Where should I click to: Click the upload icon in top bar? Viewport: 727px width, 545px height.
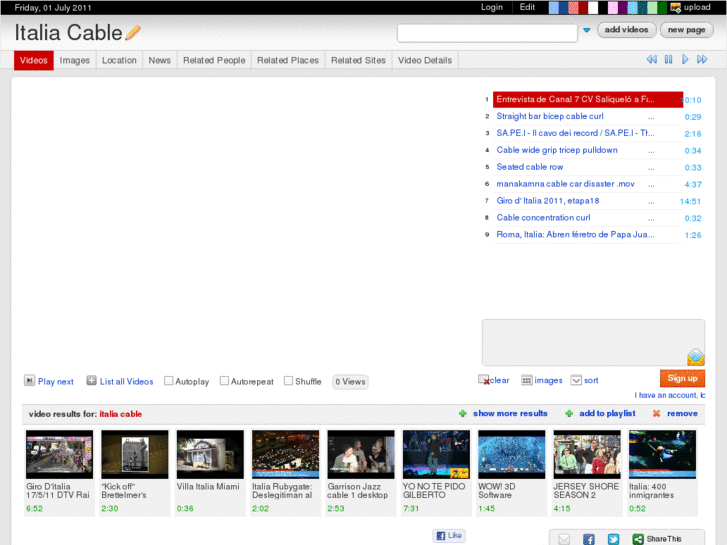[x=676, y=7]
